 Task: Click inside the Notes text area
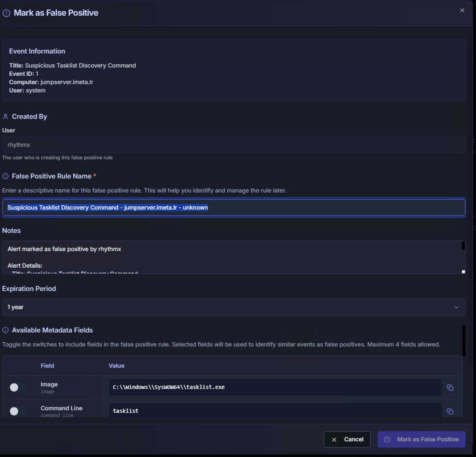(233, 257)
